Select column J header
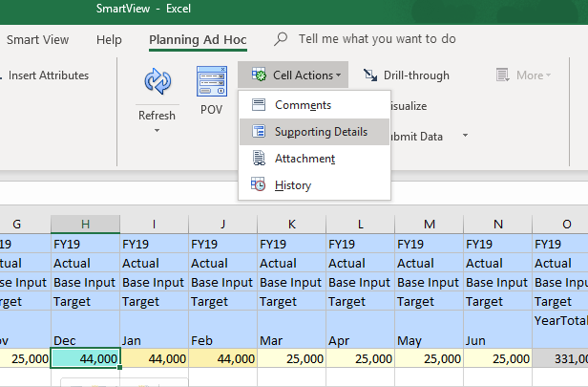Viewport: 588px width, 387px height. (x=223, y=225)
